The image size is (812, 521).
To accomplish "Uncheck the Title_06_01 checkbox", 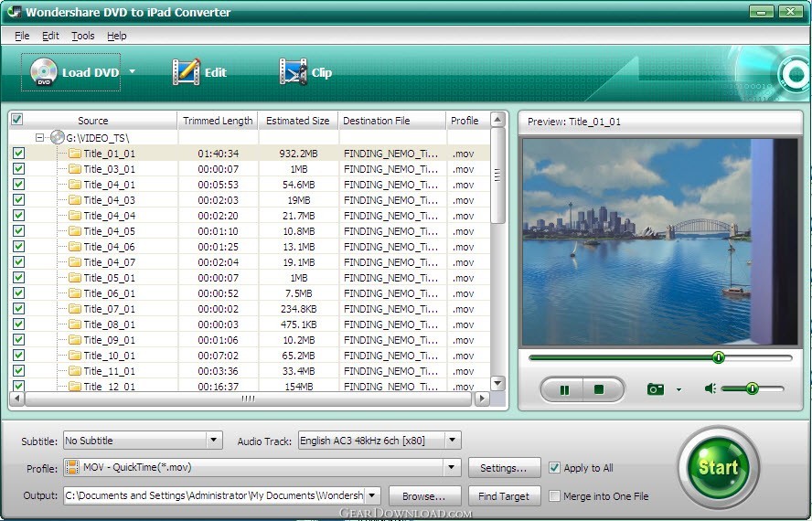I will click(18, 293).
